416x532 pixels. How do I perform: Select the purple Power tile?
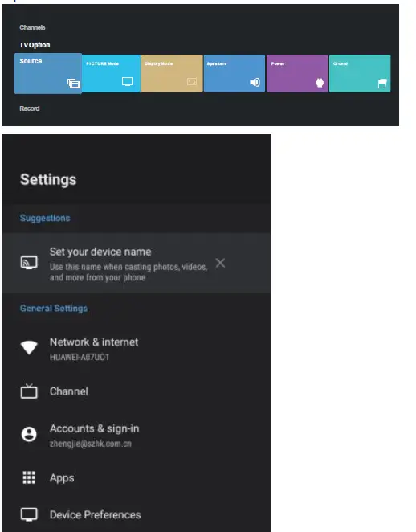point(297,73)
